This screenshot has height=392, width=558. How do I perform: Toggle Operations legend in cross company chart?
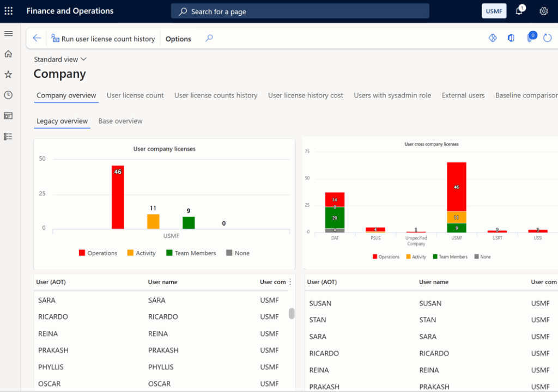tap(386, 257)
